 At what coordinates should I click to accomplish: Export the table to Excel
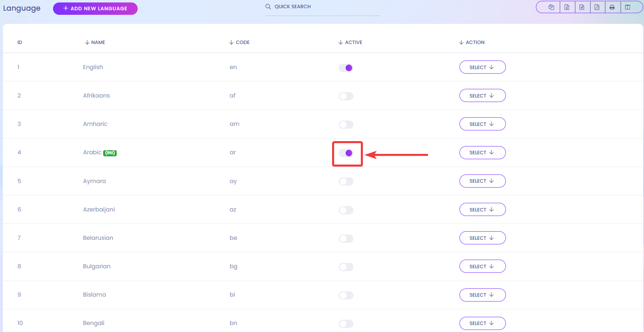click(x=567, y=7)
